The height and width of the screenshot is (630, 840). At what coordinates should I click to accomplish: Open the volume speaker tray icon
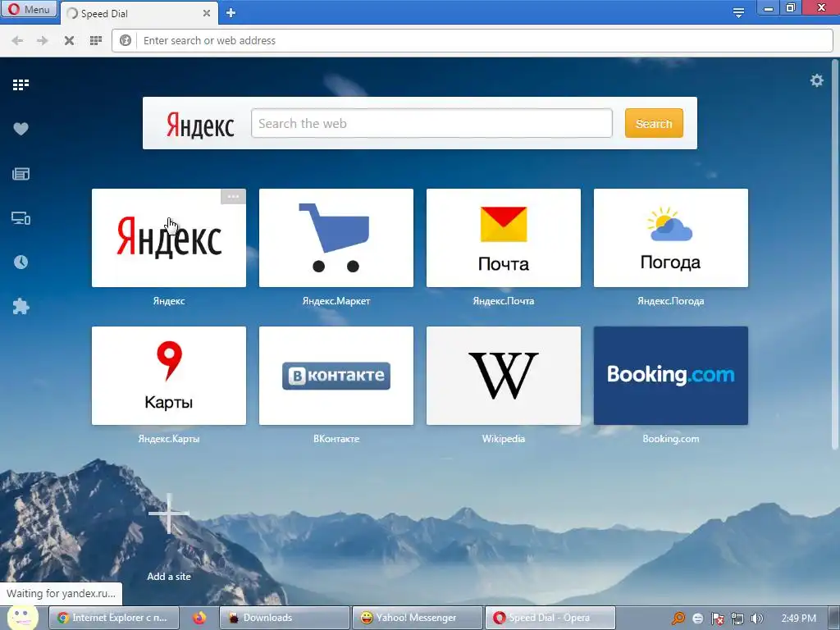756,619
